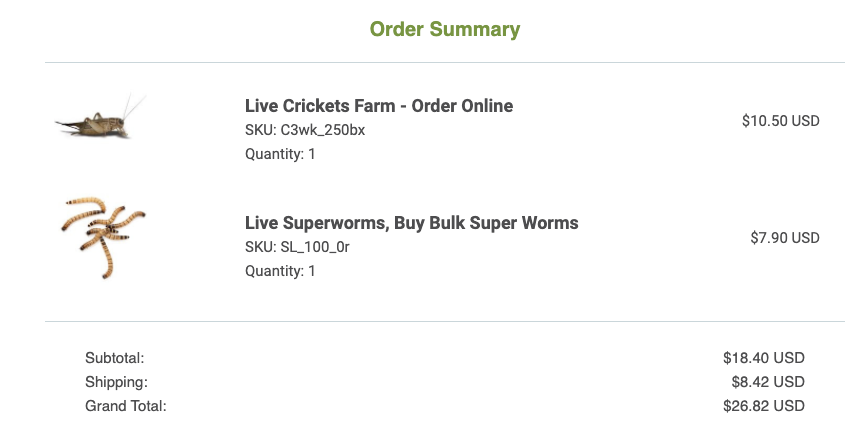Click the superworms product thumbnail image
This screenshot has width=859, height=445.
[103, 237]
